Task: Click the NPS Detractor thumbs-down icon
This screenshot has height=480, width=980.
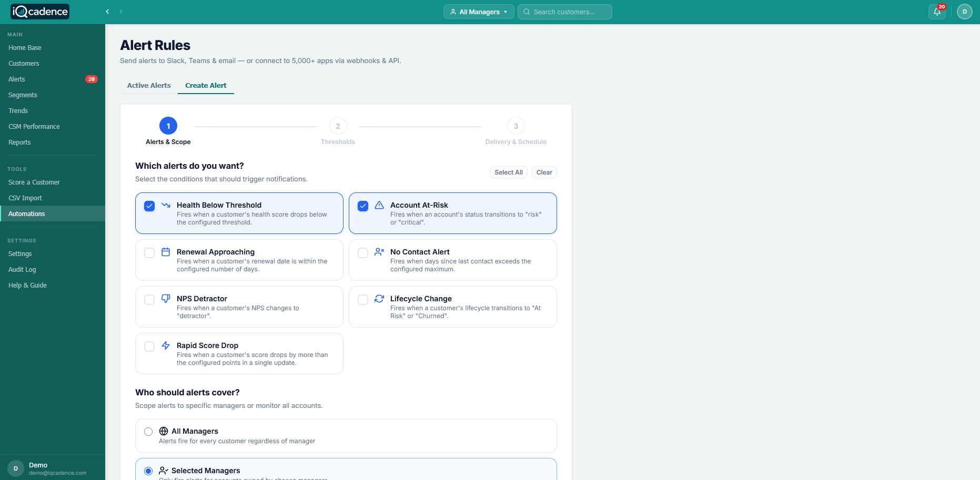Action: [166, 300]
